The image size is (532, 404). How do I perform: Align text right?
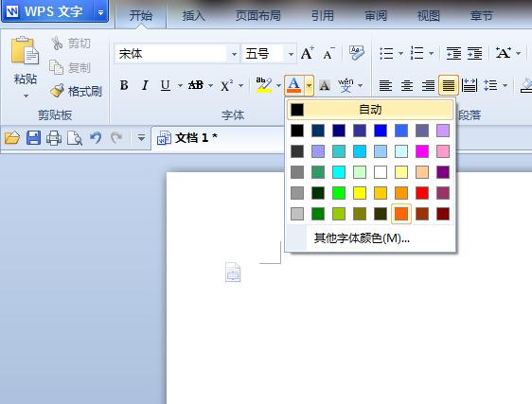click(428, 85)
